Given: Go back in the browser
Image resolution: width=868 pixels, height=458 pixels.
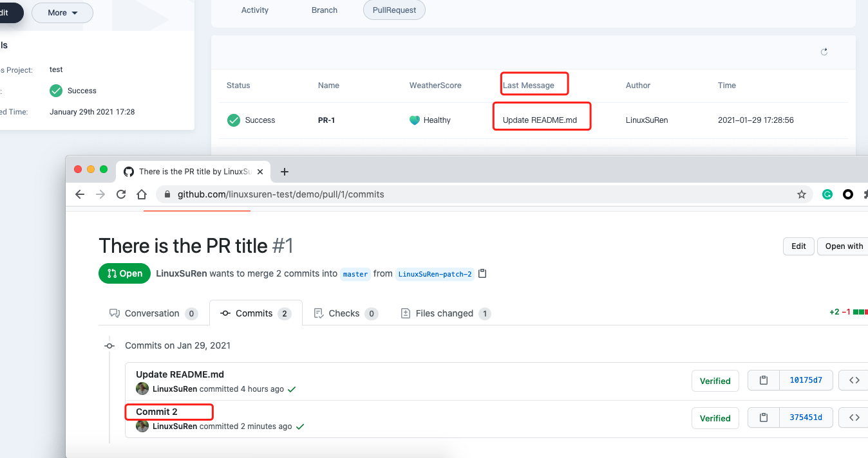Looking at the screenshot, I should point(80,194).
